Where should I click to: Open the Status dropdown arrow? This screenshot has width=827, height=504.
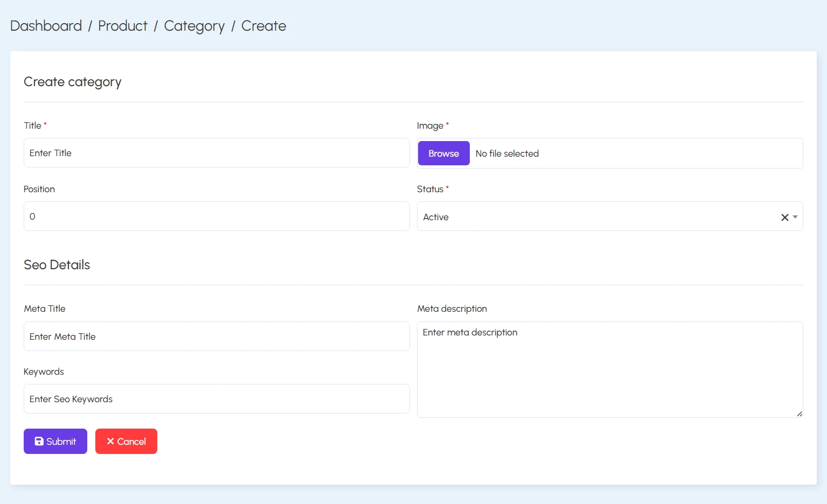(x=795, y=217)
